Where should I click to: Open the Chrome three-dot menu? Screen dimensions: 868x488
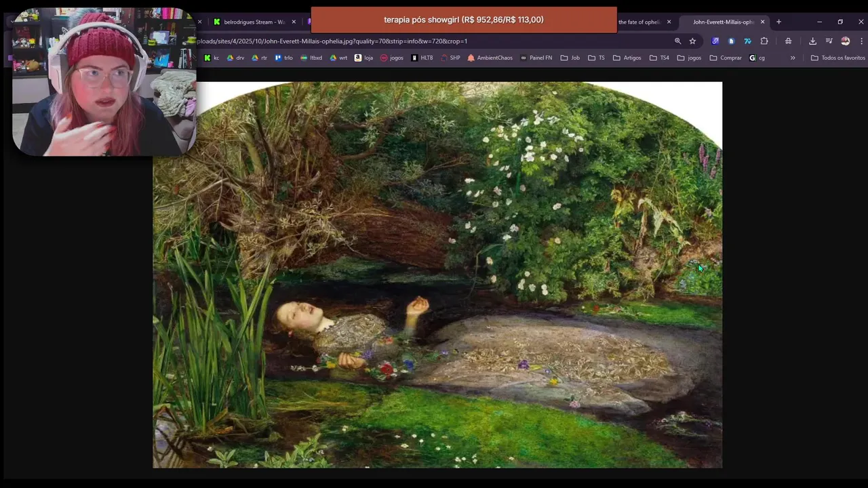[860, 41]
